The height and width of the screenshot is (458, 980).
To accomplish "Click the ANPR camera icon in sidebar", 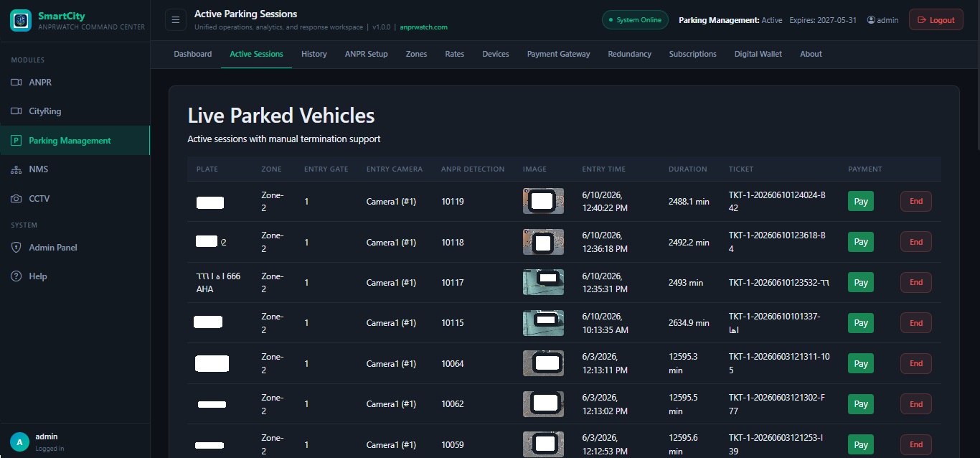I will 16,83.
